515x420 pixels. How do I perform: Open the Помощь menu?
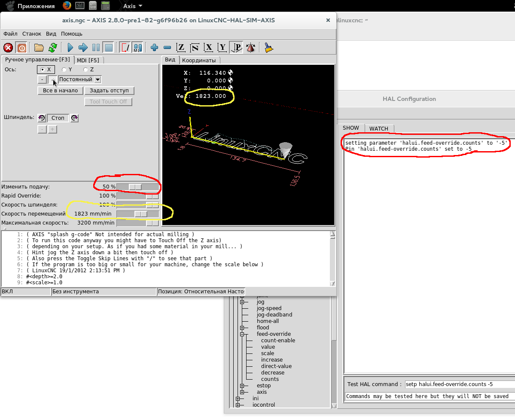72,34
